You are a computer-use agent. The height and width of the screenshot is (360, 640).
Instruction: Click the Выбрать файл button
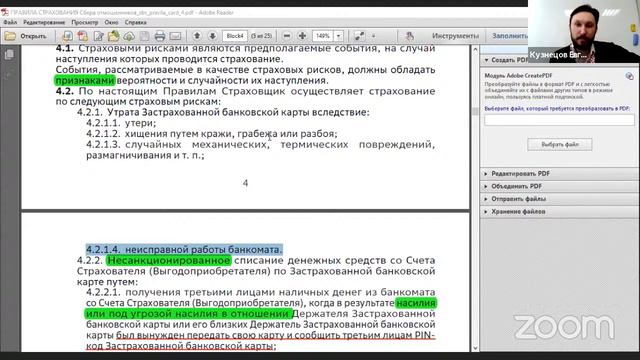coord(560,144)
